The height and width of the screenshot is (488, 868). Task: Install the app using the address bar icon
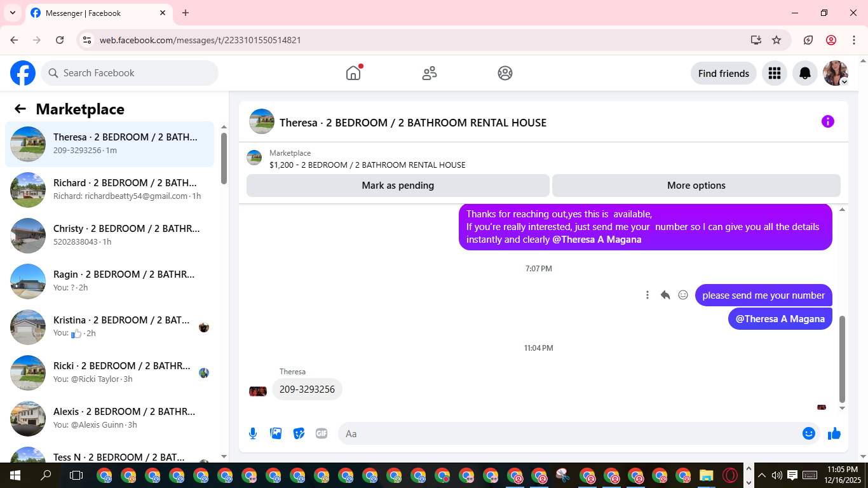pos(756,40)
